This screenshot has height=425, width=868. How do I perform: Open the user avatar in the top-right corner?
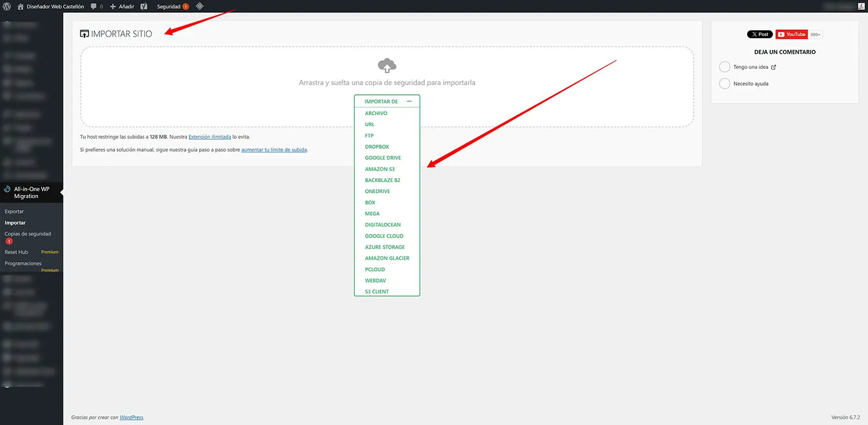(x=860, y=6)
